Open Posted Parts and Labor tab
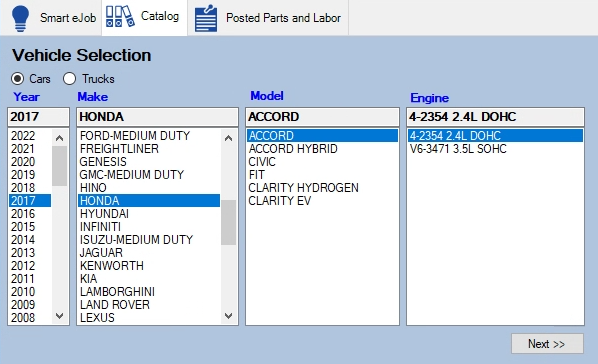The image size is (598, 364). point(268,18)
